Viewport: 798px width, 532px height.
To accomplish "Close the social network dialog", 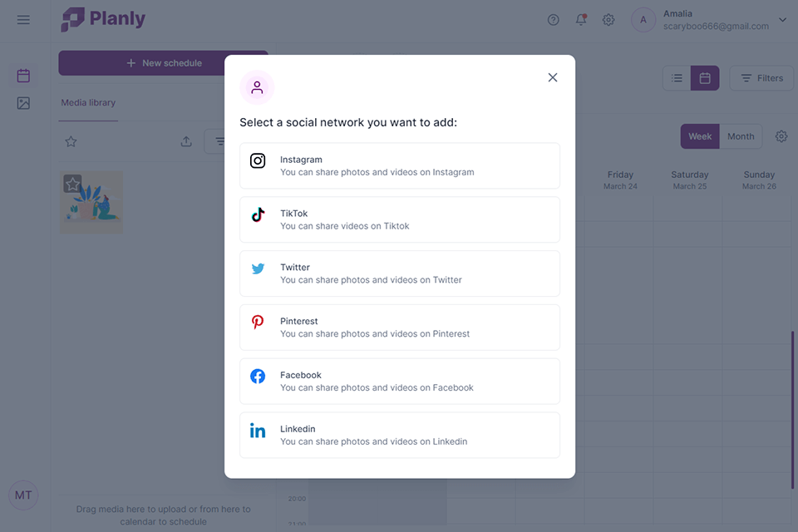I will click(x=553, y=77).
